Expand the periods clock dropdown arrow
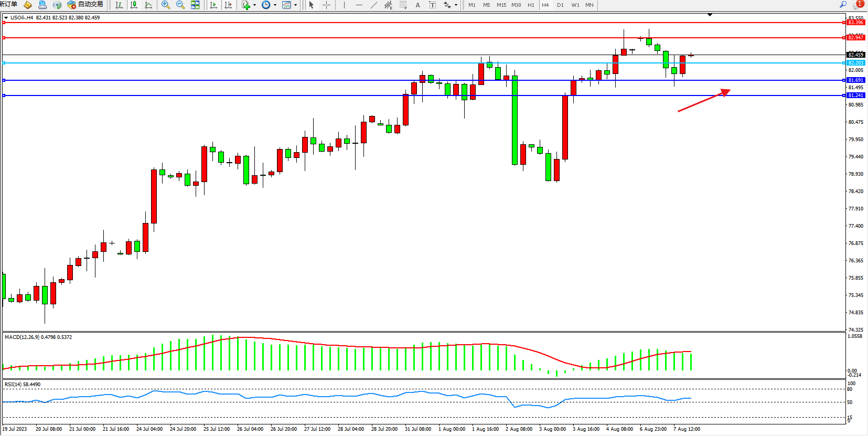This screenshot has width=868, height=436. click(275, 5)
